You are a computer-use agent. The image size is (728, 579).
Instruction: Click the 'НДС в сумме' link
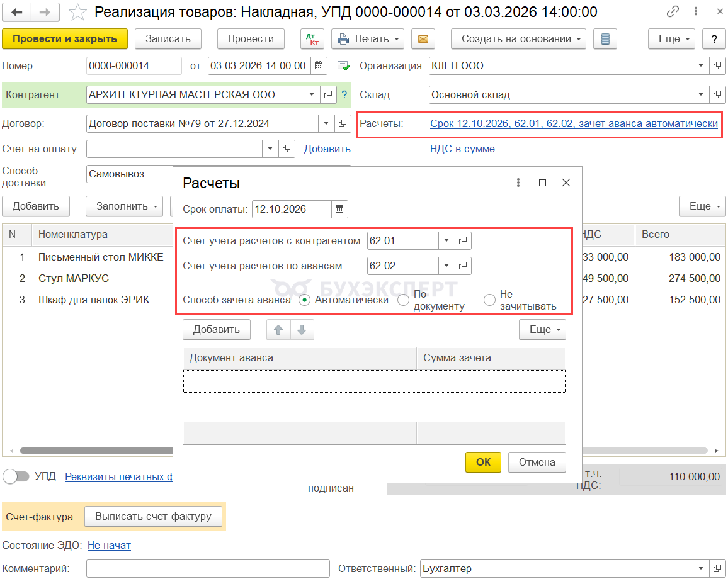pos(462,149)
